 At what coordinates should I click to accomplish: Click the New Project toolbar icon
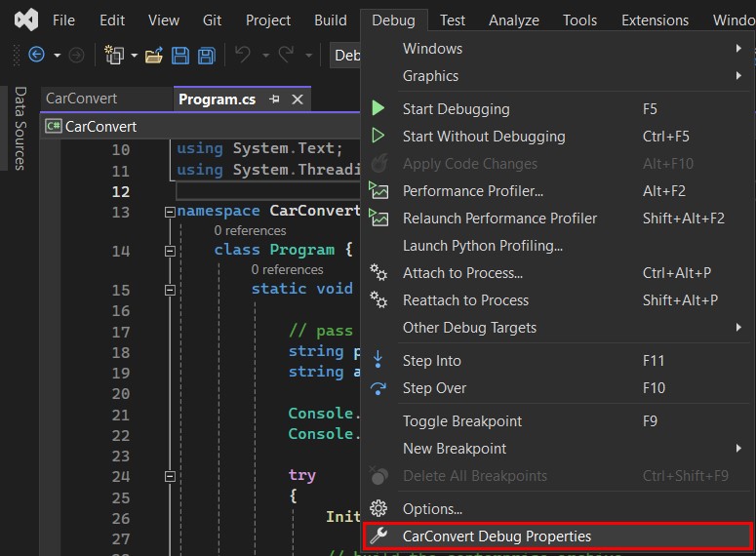tap(115, 56)
